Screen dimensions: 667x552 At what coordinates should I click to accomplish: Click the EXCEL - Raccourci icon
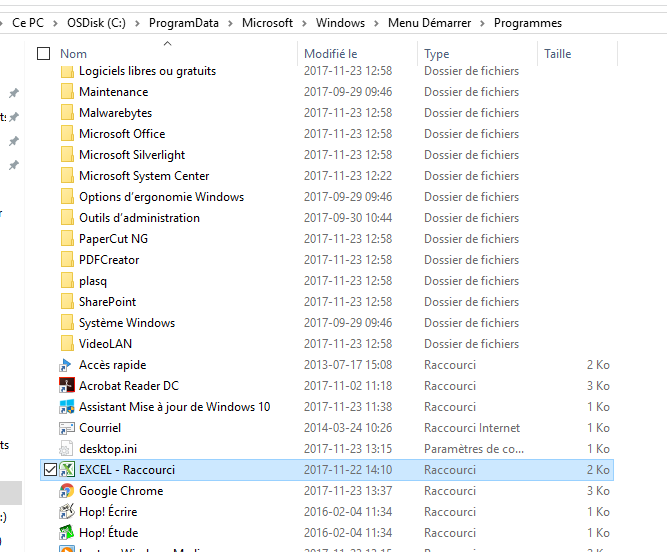pyautogui.click(x=66, y=469)
